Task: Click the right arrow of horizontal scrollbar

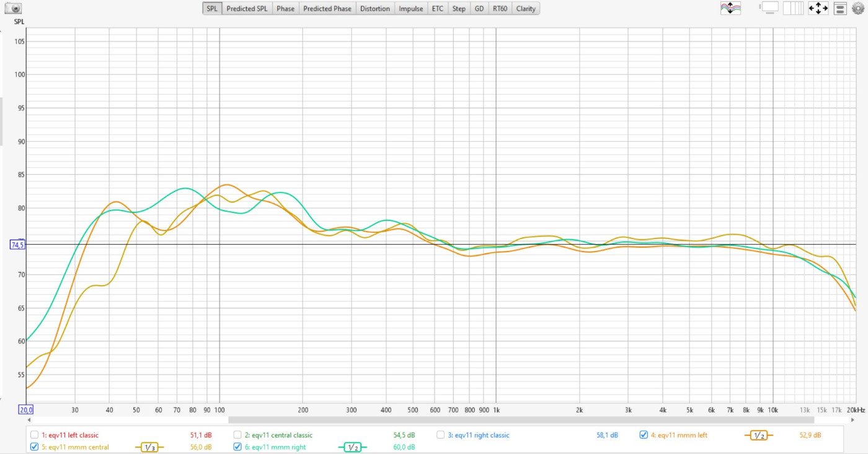Action: (x=853, y=420)
